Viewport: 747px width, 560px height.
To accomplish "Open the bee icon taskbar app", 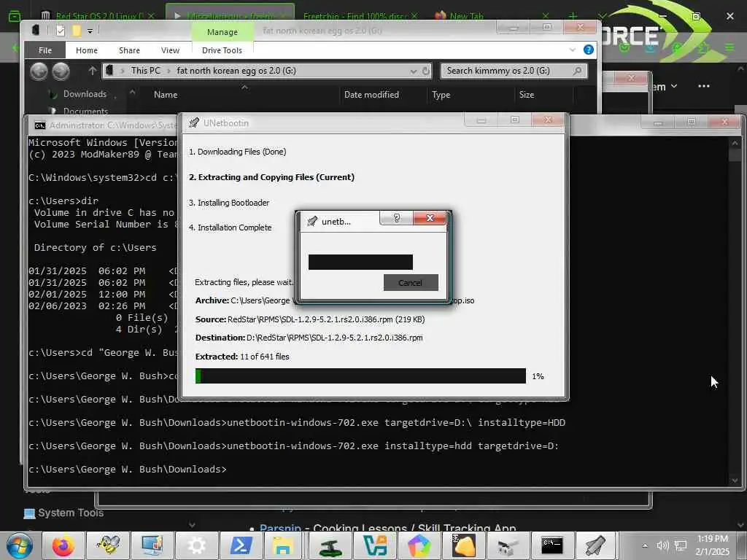I will [108, 545].
